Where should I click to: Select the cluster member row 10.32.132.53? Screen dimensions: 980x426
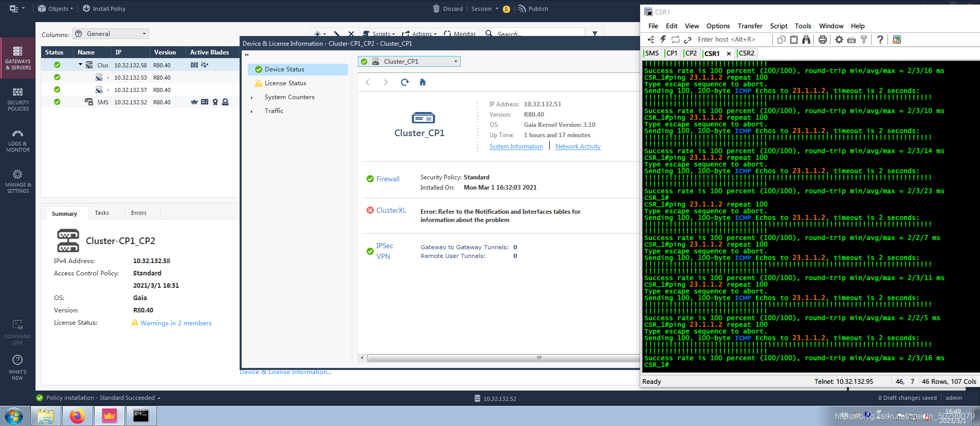pyautogui.click(x=140, y=78)
